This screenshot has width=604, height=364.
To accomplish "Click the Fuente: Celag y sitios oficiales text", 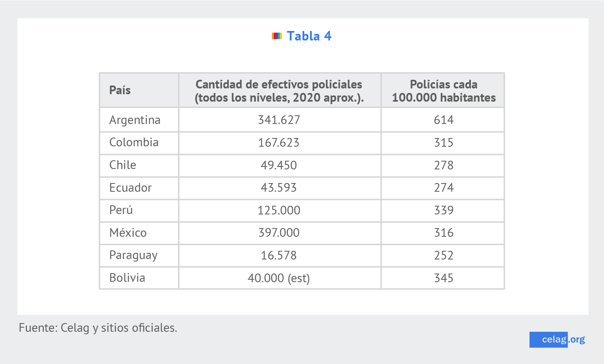I will tap(98, 328).
